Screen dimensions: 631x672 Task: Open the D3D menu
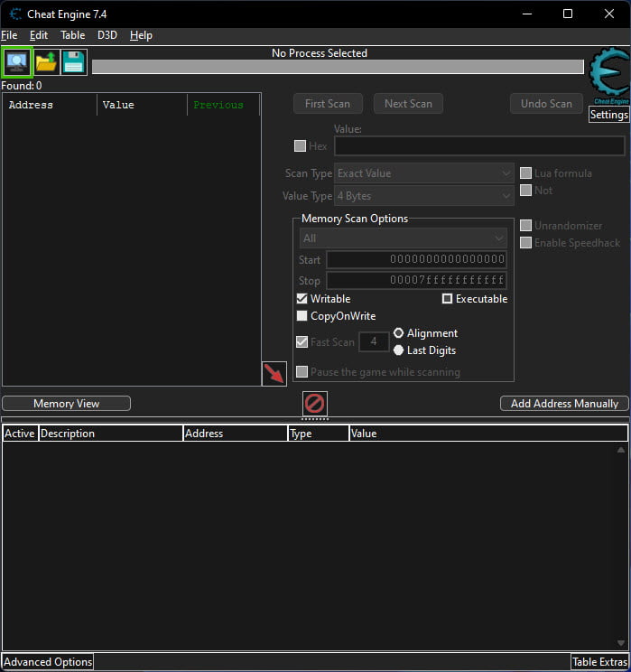(107, 35)
